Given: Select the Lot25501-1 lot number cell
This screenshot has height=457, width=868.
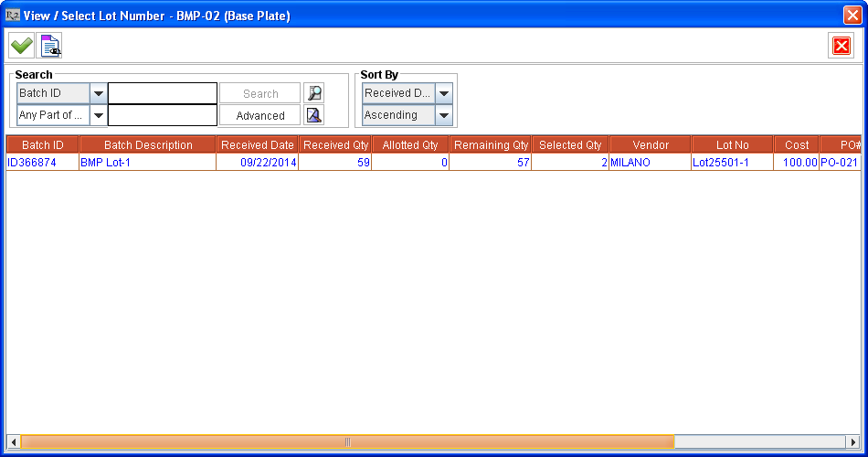Looking at the screenshot, I should coord(733,163).
